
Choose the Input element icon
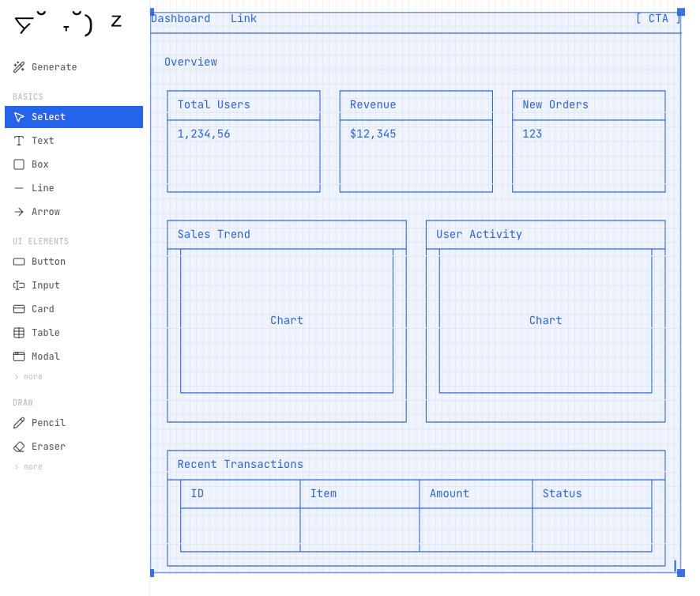(19, 285)
